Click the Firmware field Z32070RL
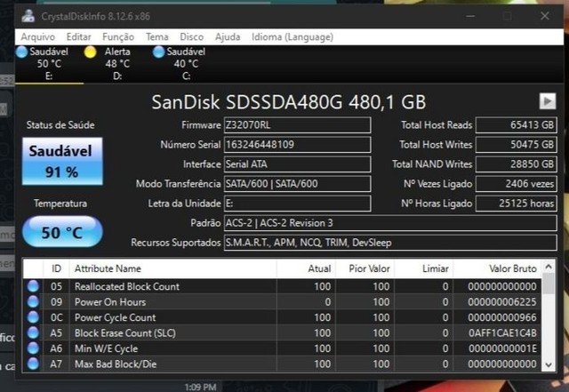 [297, 124]
